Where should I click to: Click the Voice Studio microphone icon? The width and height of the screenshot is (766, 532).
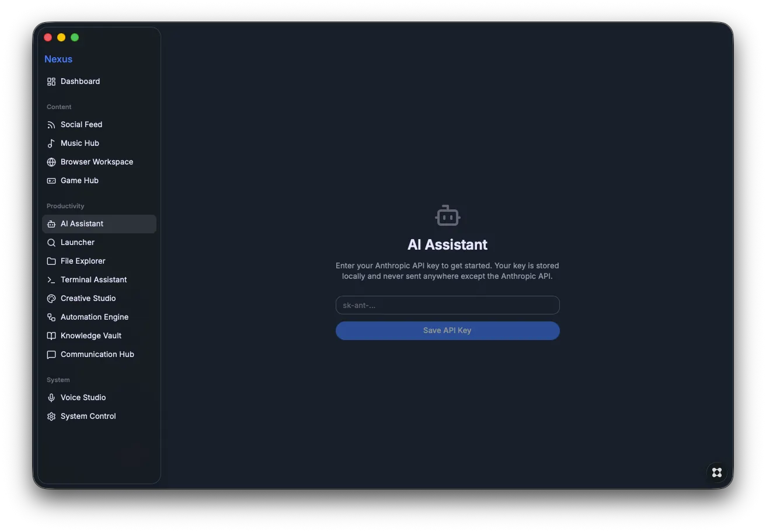click(x=51, y=398)
